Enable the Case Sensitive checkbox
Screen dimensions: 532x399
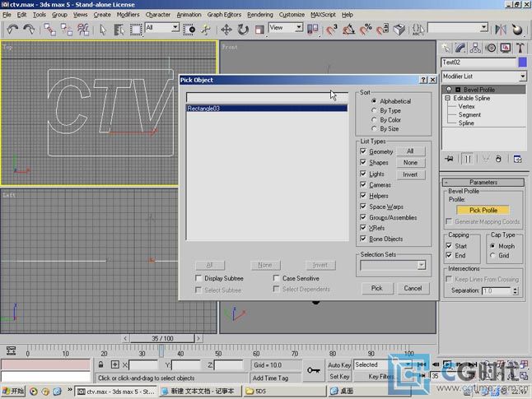[277, 278]
